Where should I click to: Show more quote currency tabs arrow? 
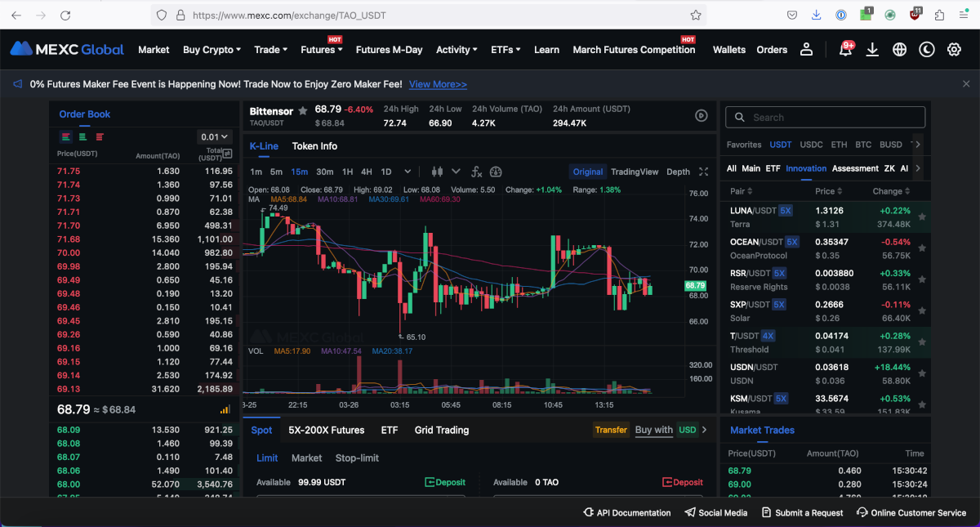(918, 145)
